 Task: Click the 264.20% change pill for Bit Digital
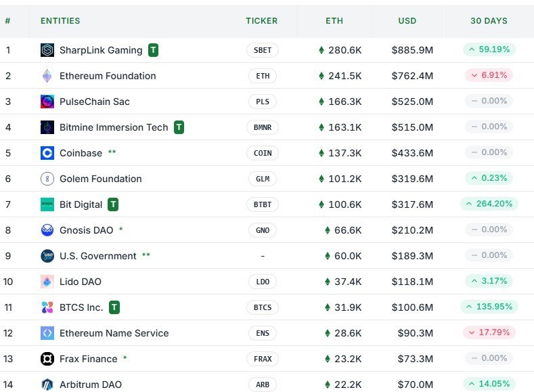[x=489, y=204]
